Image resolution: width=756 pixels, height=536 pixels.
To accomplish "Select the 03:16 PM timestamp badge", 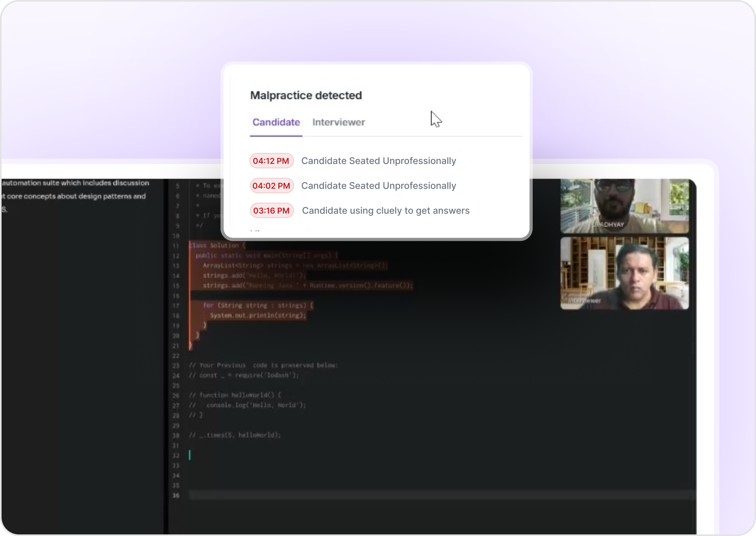I will click(x=271, y=210).
